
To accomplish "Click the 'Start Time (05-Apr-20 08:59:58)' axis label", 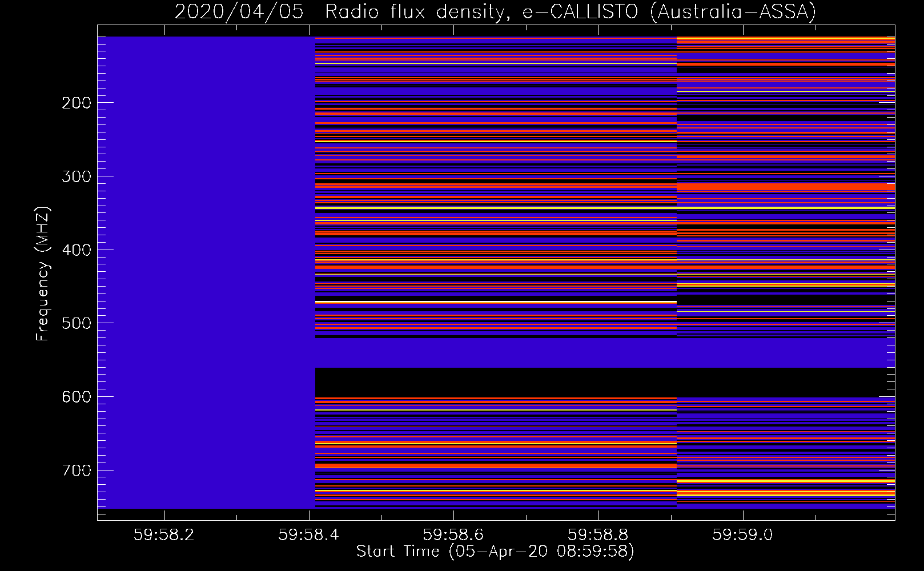I will [x=495, y=552].
